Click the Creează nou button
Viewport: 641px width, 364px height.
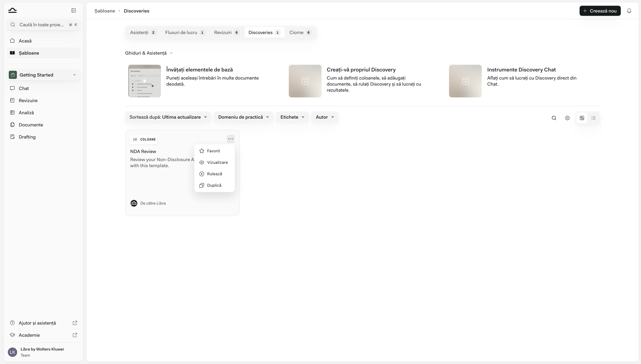pyautogui.click(x=600, y=11)
